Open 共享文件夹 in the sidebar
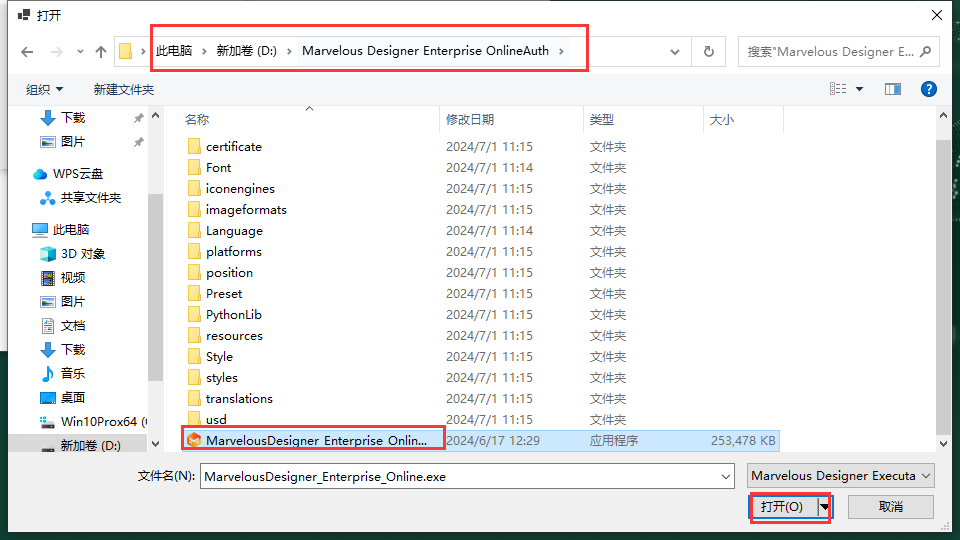The image size is (960, 540). (91, 198)
